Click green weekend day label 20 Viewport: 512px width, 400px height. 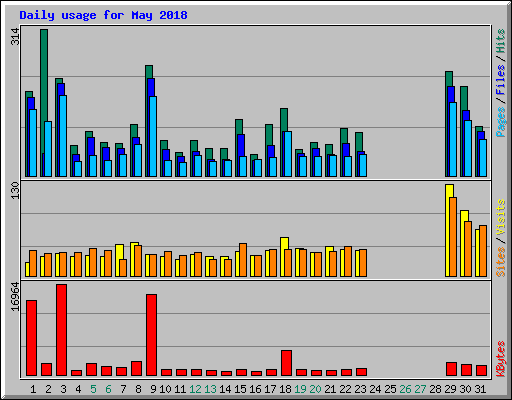point(315,389)
